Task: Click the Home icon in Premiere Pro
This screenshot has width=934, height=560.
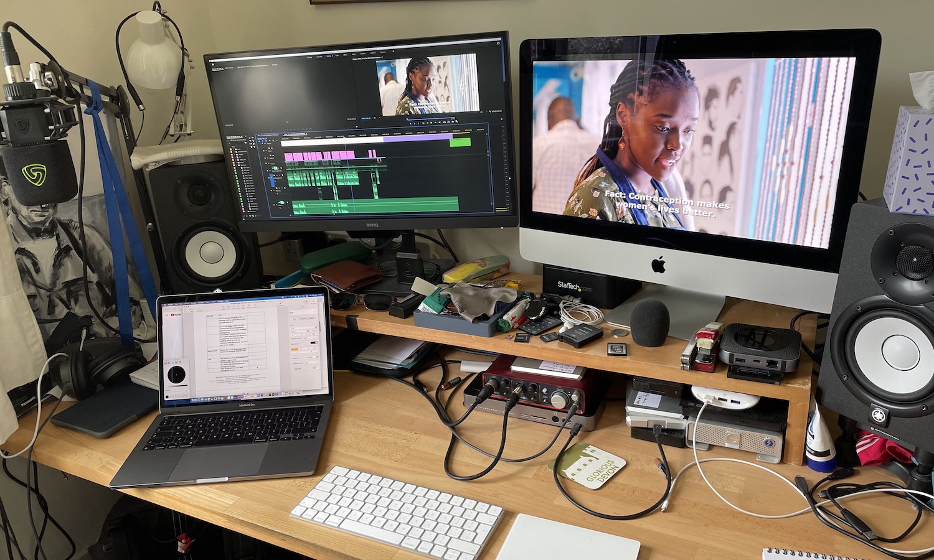Action: [x=213, y=64]
